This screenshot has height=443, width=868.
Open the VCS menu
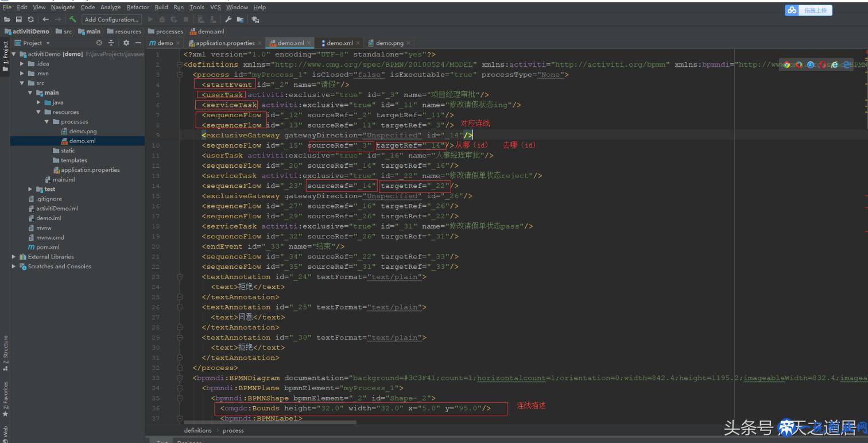215,7
